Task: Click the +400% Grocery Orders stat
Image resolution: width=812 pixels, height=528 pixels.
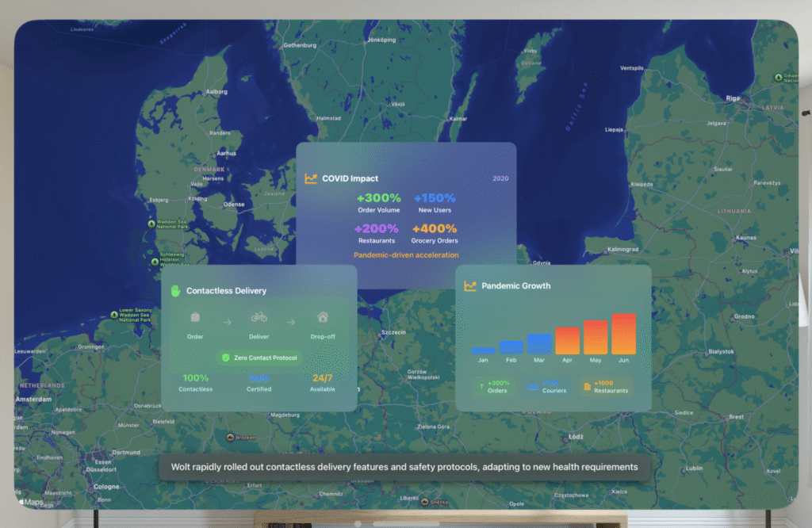Action: [435, 233]
